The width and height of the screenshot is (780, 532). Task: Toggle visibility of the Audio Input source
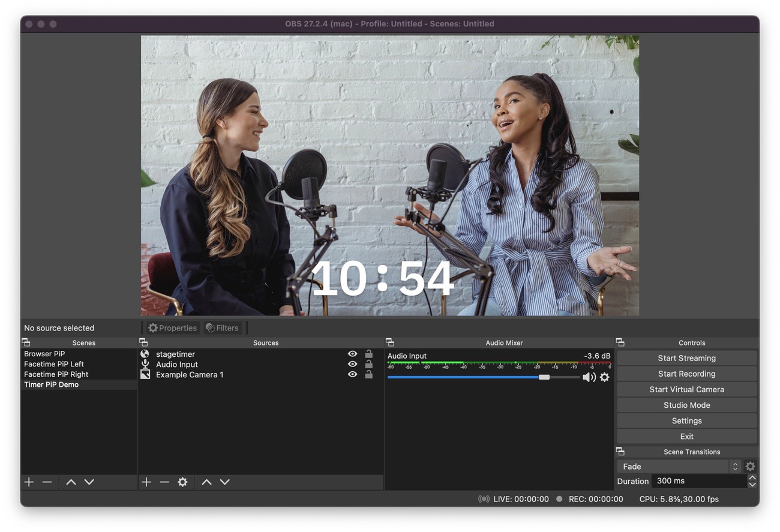[353, 364]
